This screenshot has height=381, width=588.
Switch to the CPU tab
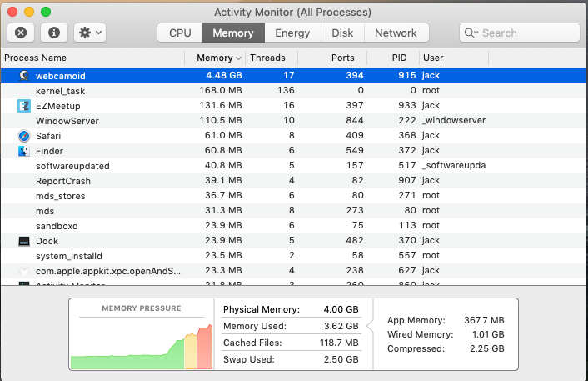(x=180, y=33)
